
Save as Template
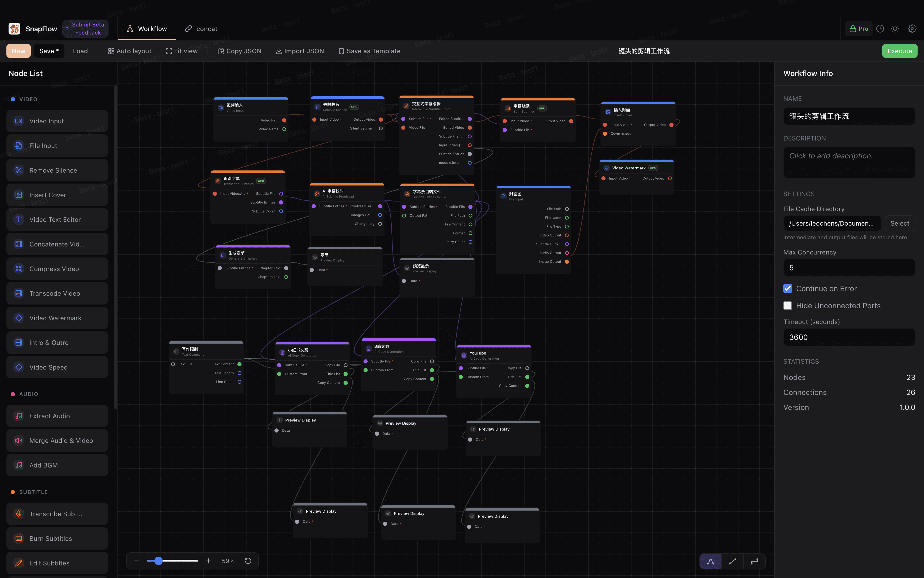click(369, 51)
